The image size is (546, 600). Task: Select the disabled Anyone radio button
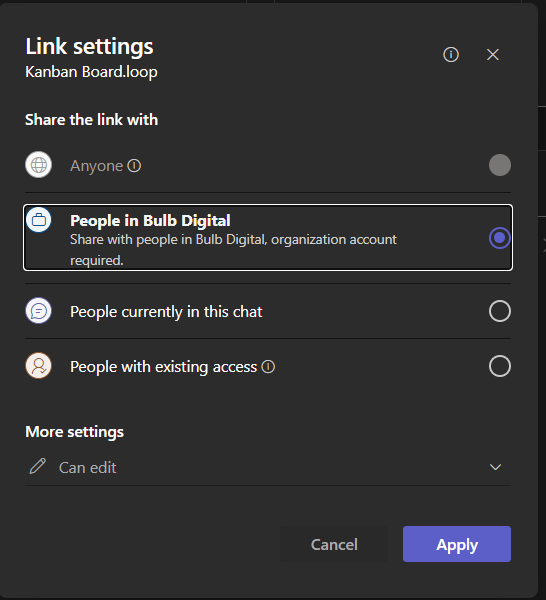[x=500, y=165]
